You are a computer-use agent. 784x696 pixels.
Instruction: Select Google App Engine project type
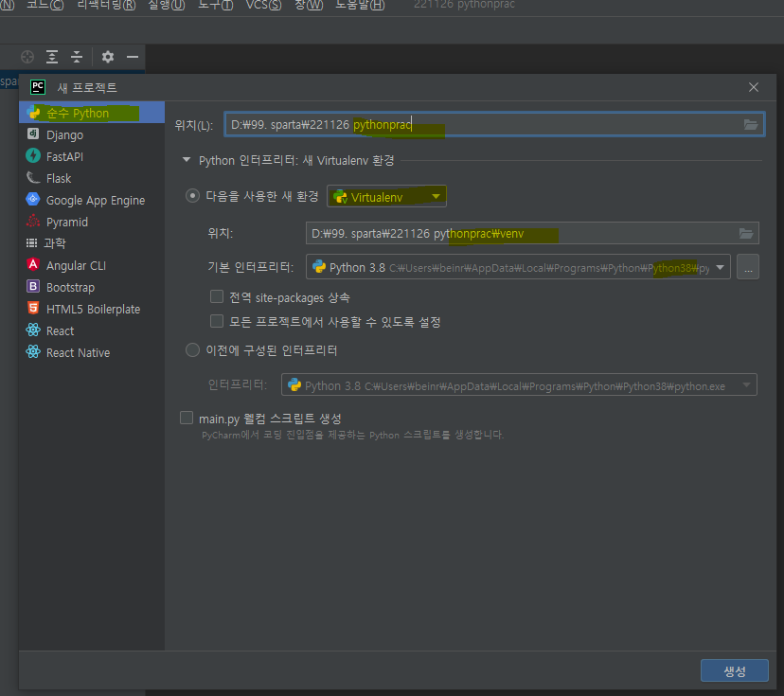(92, 200)
